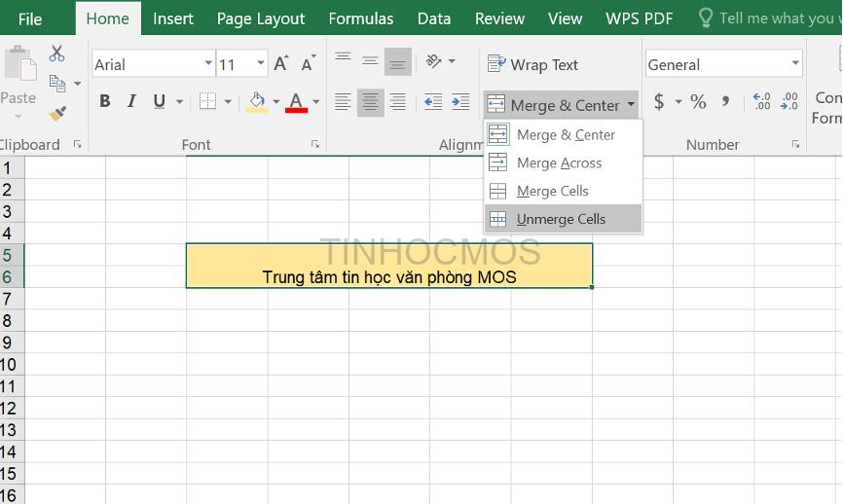The width and height of the screenshot is (843, 504).
Task: Click the Merge & Center ribbon button
Action: pyautogui.click(x=554, y=105)
